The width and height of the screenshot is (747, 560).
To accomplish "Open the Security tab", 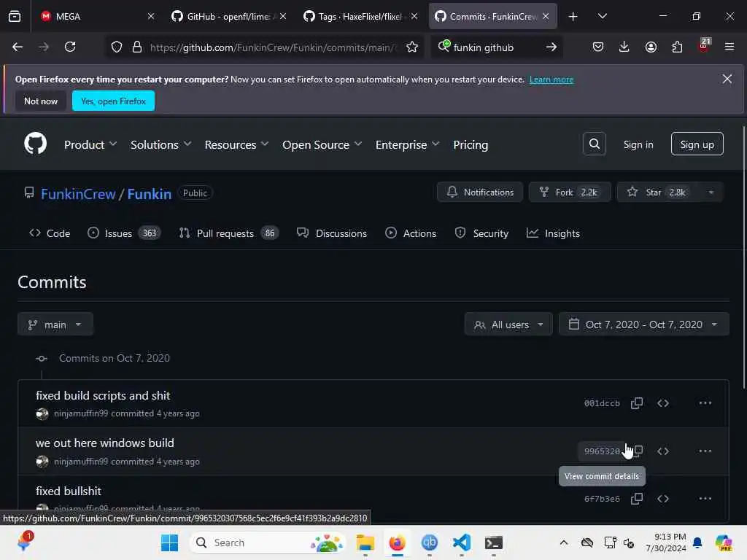I will pyautogui.click(x=481, y=233).
